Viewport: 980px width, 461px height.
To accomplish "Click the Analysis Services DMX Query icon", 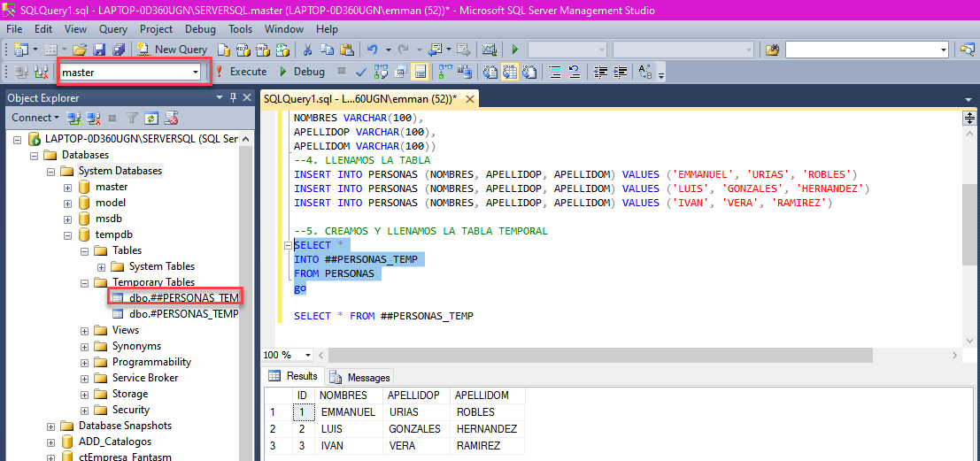I will 263,50.
